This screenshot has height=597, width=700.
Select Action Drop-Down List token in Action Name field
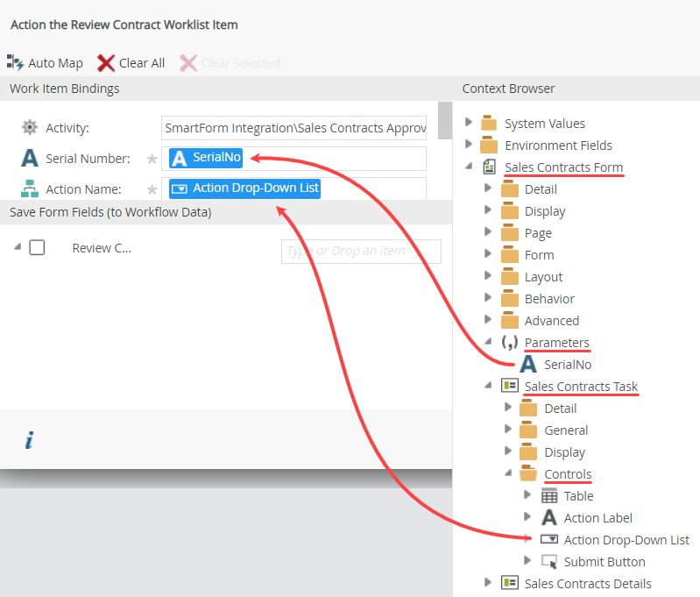coord(244,188)
